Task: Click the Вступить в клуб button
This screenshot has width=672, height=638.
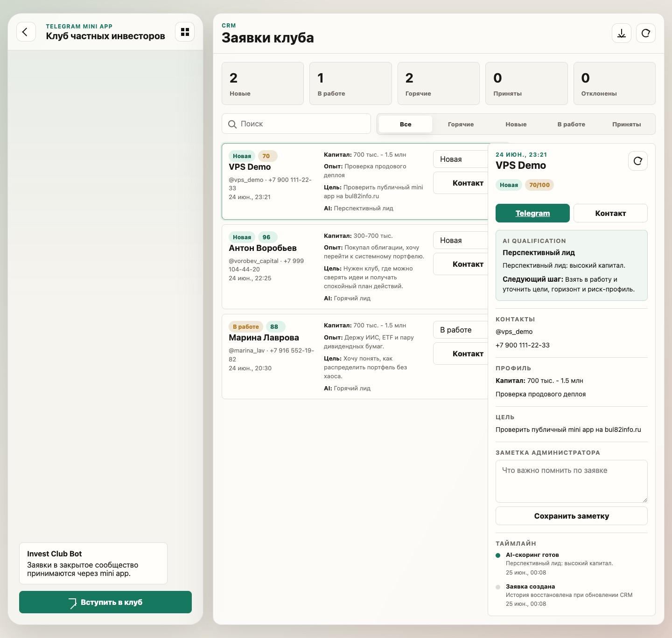Action: point(105,602)
